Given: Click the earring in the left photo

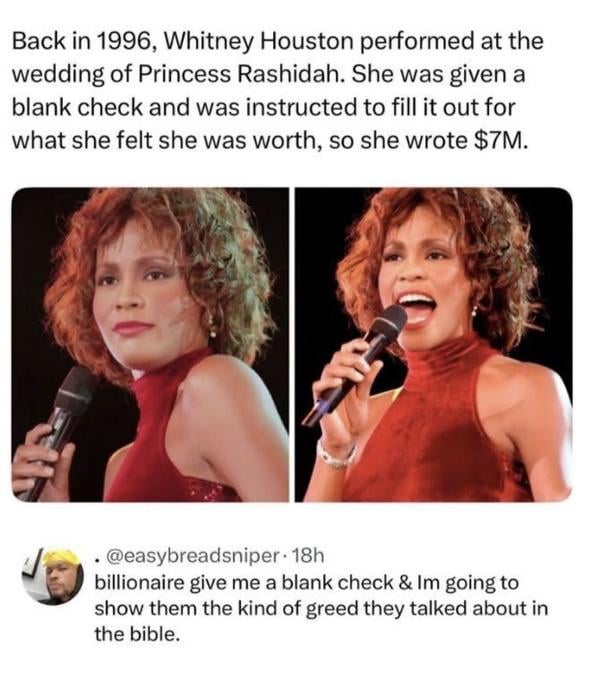Looking at the screenshot, I should (212, 325).
